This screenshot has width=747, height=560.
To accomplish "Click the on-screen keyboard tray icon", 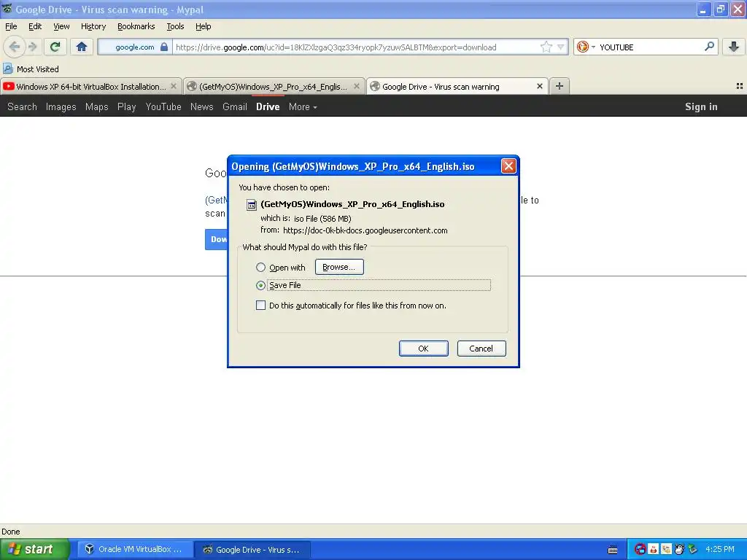I will click(613, 550).
